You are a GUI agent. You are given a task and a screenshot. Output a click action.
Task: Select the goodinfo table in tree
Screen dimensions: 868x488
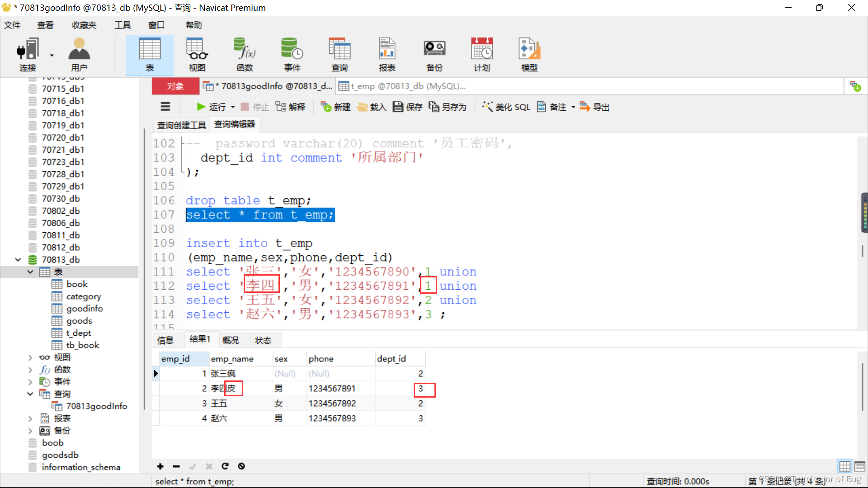pos(85,309)
